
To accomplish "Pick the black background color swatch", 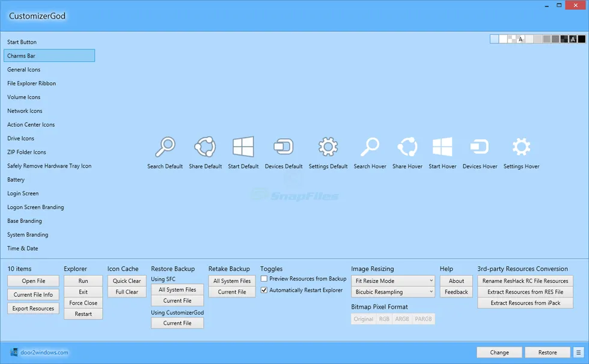I will pyautogui.click(x=581, y=39).
